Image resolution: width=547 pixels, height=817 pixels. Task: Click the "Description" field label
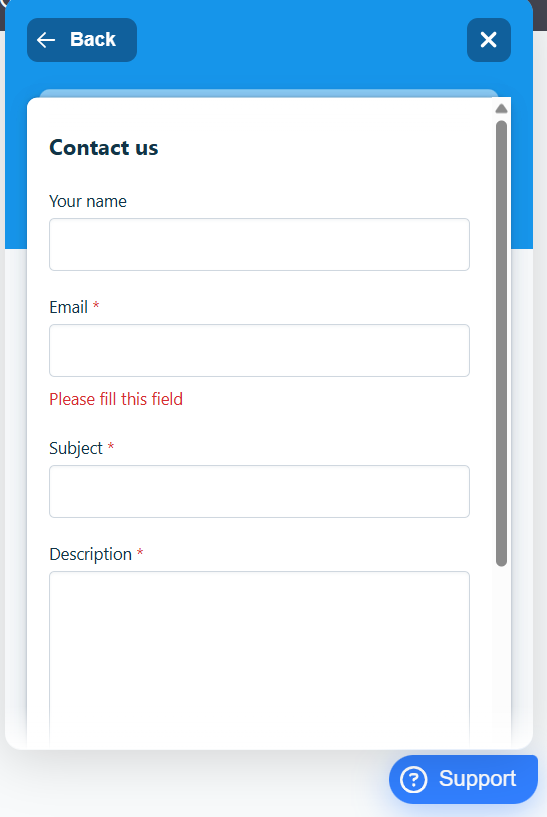91,555
